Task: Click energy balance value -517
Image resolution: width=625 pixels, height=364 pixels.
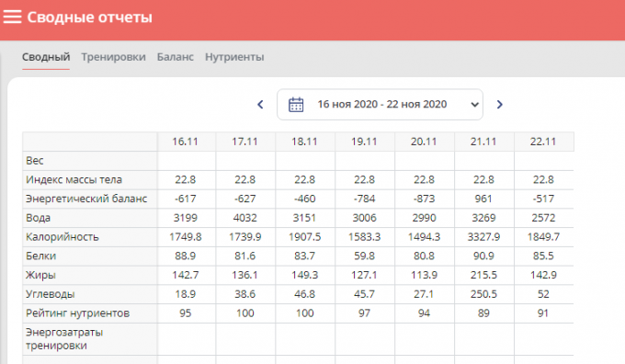Action: pos(543,199)
